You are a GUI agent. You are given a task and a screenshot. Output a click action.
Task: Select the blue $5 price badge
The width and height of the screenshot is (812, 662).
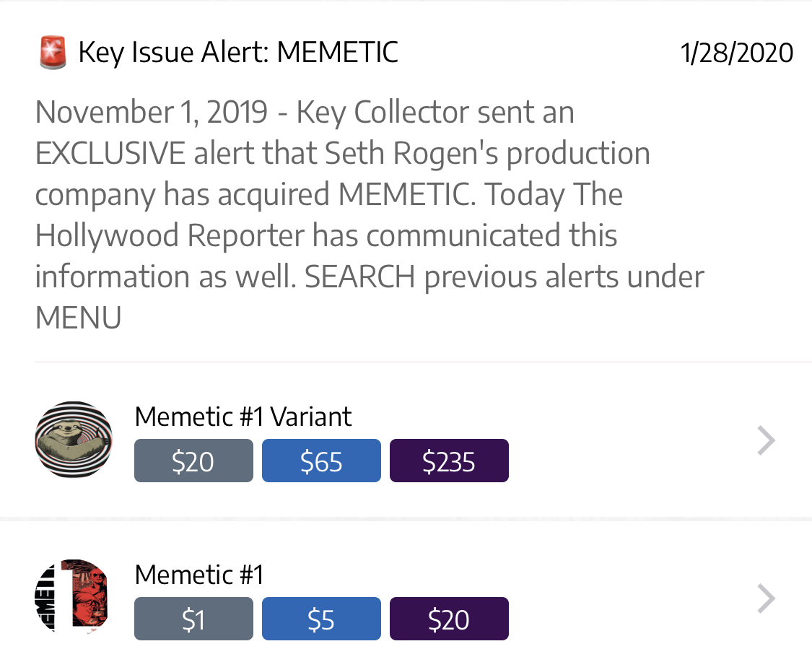click(x=321, y=619)
